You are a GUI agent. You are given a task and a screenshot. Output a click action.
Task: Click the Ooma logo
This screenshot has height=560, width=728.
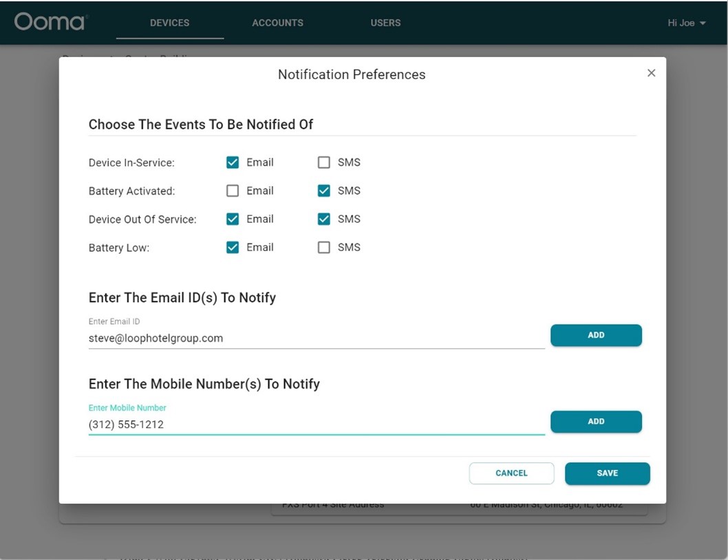(x=51, y=22)
